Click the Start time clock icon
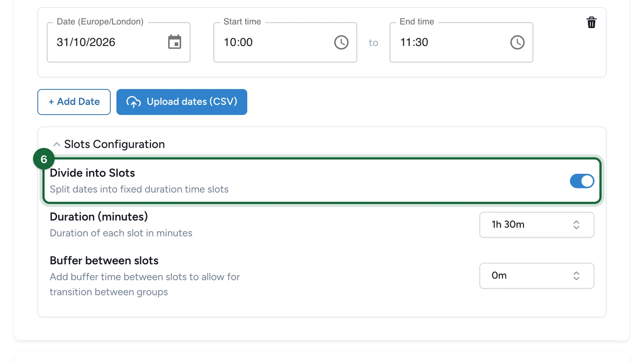The width and height of the screenshot is (644, 362). 341,42
